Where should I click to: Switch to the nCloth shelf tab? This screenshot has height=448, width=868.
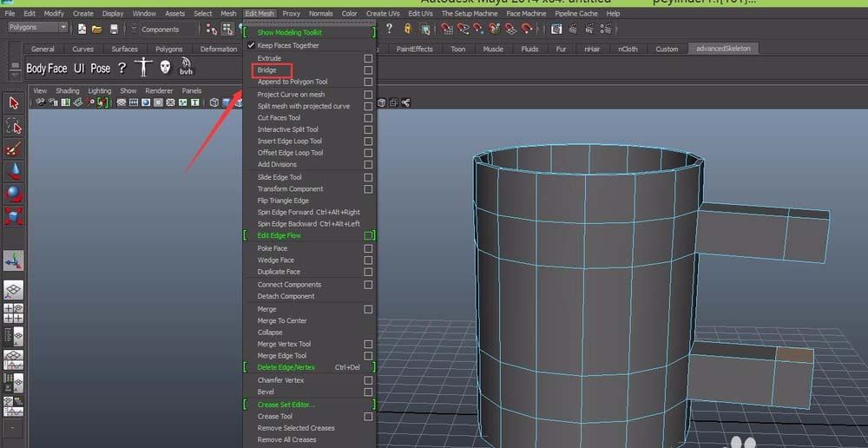pyautogui.click(x=628, y=49)
